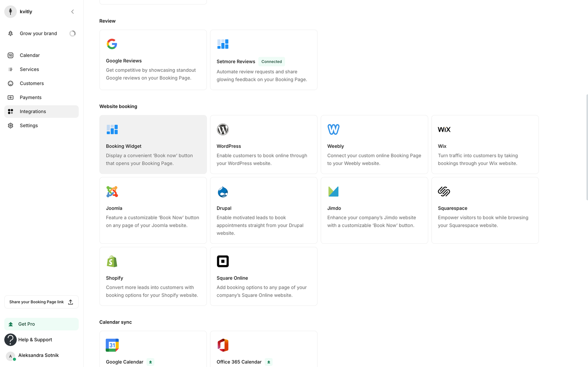
Task: Click the Get Pro tree icon
Action: pyautogui.click(x=11, y=324)
